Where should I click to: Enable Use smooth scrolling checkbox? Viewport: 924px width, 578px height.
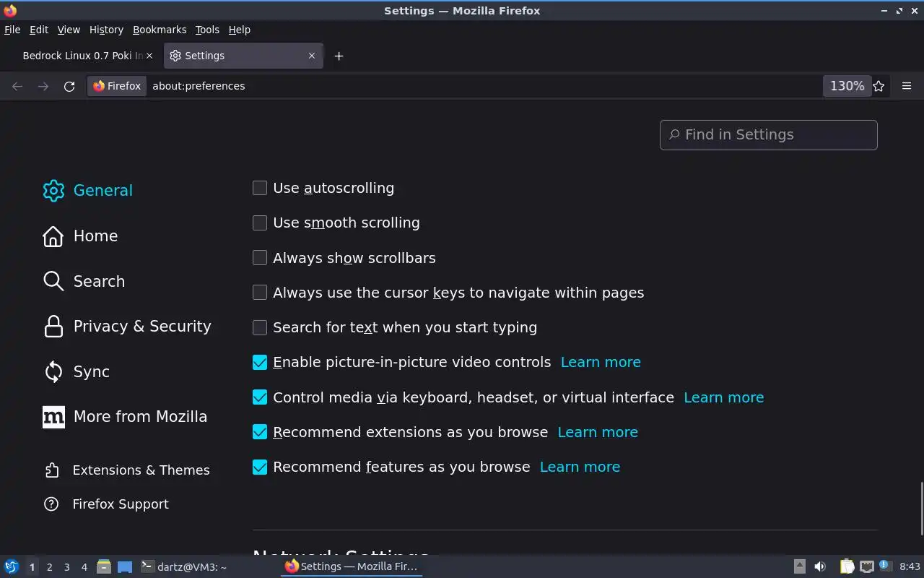point(260,223)
